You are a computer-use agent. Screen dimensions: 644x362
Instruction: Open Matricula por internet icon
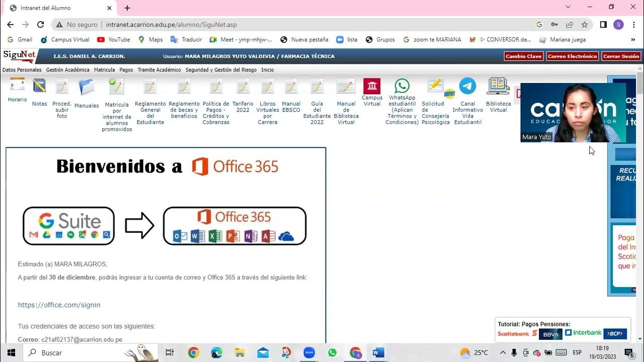117,86
